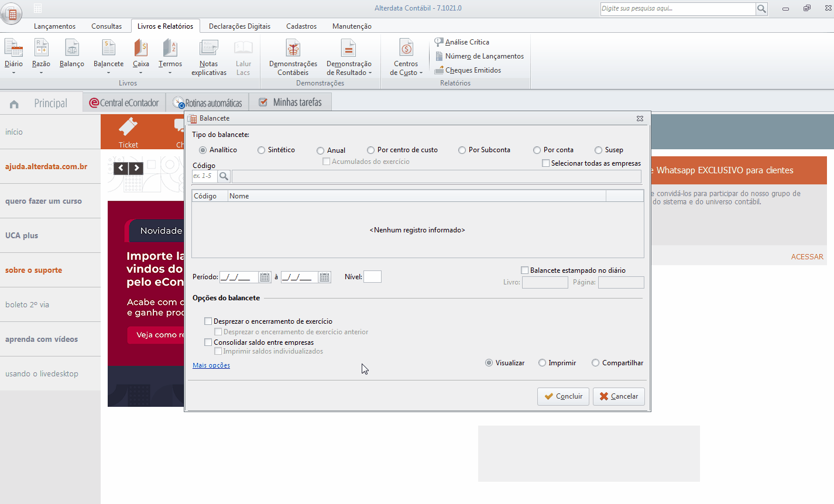834x504 pixels.
Task: Expand the Centros de Custo dropdown
Action: pyautogui.click(x=421, y=73)
